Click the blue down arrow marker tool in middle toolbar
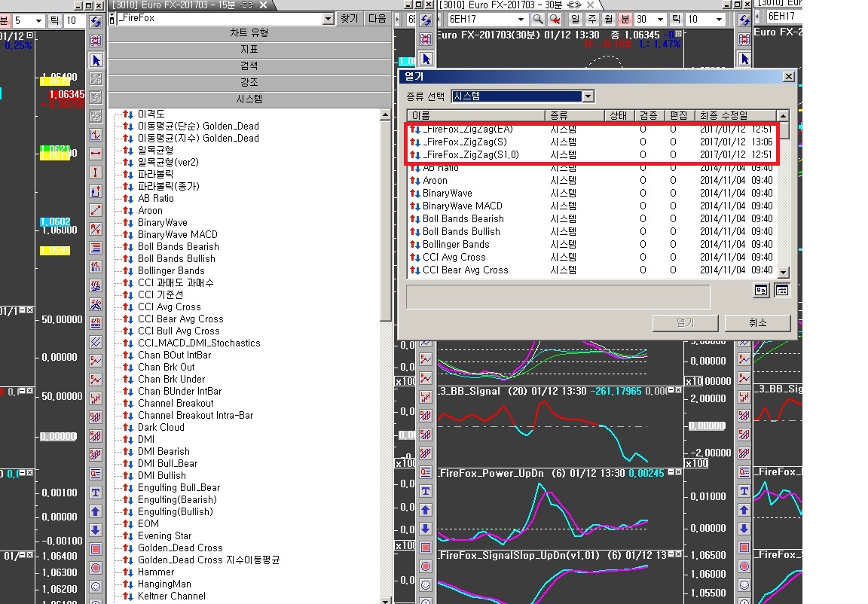Image resolution: width=868 pixels, height=604 pixels. tap(426, 529)
